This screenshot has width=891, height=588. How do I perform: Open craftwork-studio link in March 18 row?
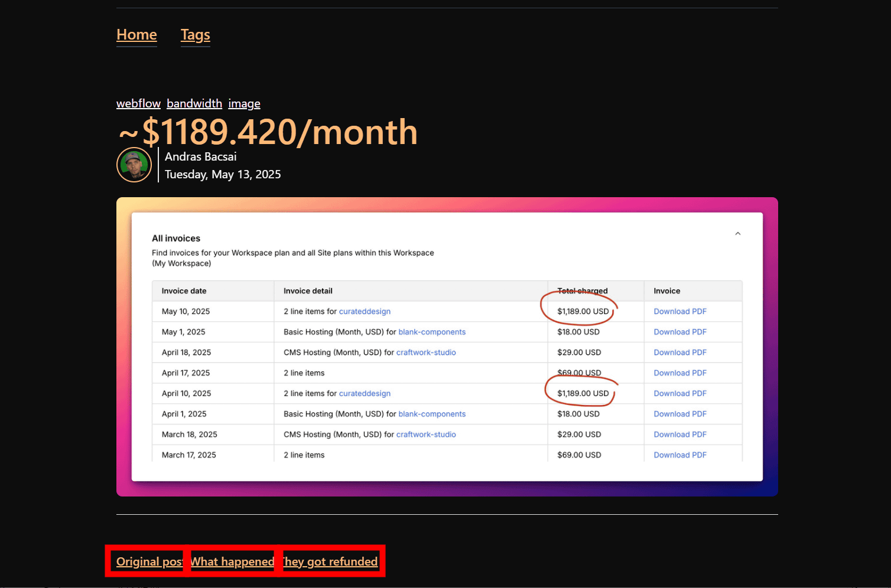click(426, 435)
